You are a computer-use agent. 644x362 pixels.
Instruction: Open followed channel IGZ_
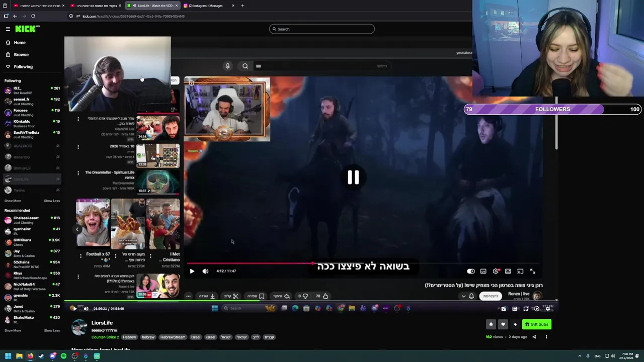coord(32,90)
